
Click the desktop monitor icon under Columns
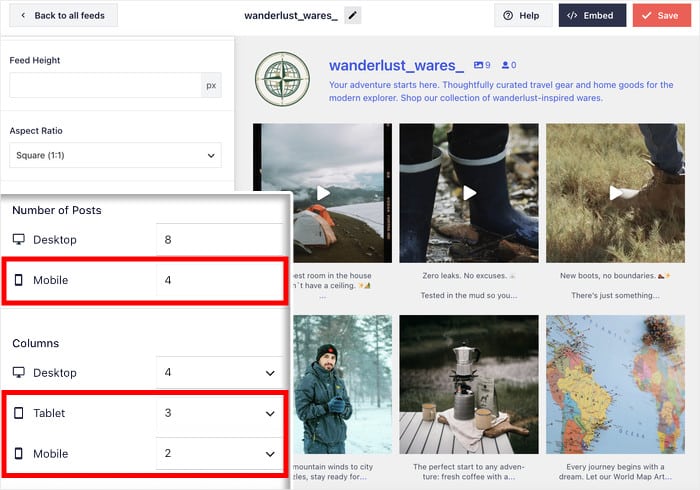19,372
